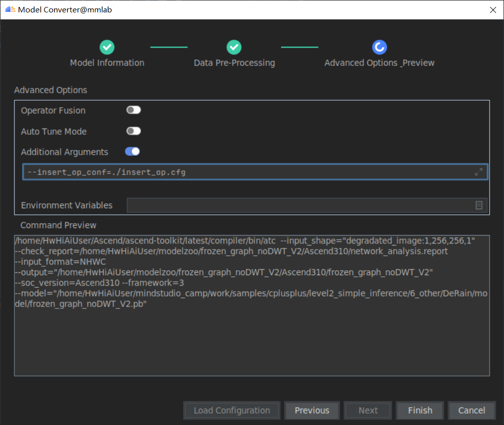
Task: Click the Command Preview heading
Action: click(58, 225)
